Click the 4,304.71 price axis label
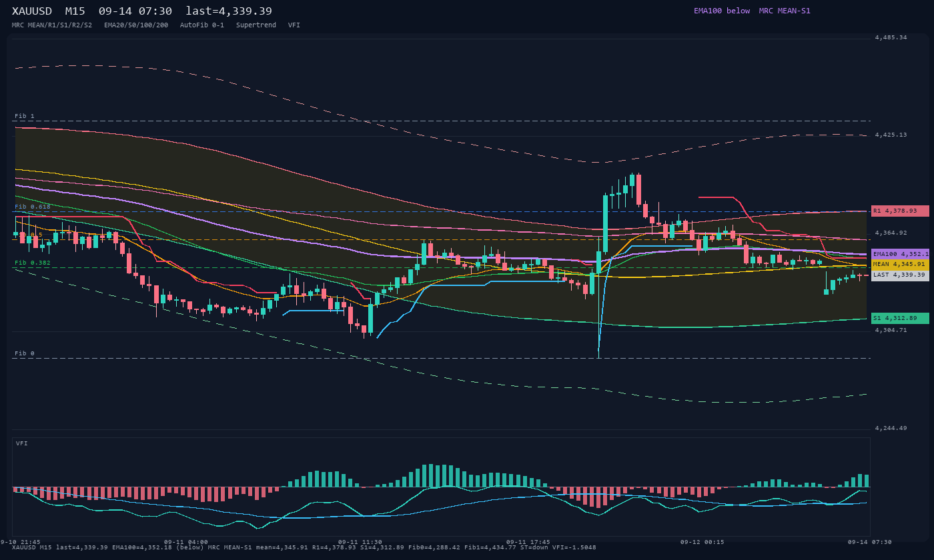The height and width of the screenshot is (560, 934). point(891,330)
